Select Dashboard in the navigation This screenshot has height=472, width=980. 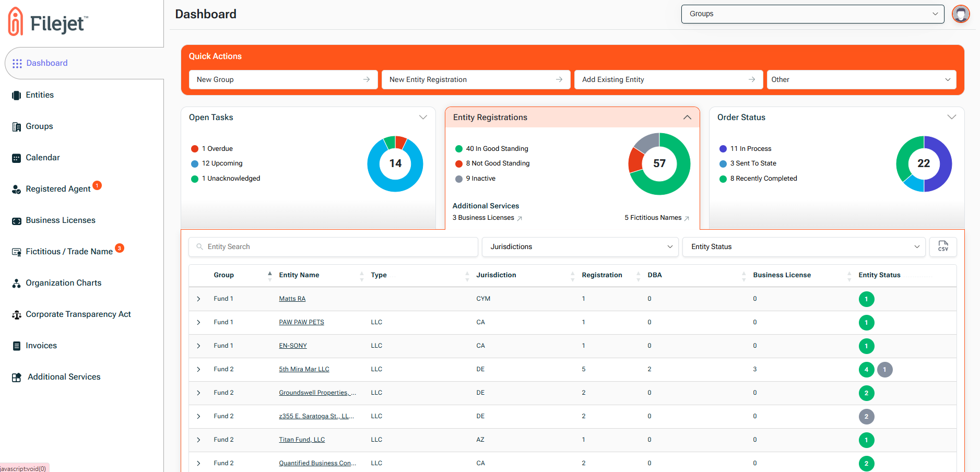pyautogui.click(x=48, y=63)
